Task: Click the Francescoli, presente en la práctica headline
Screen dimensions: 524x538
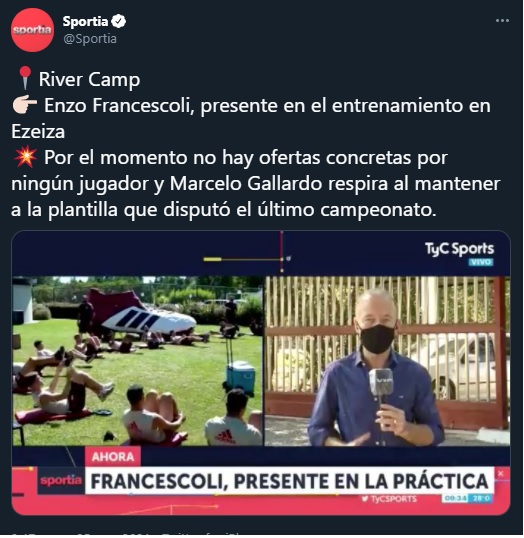Action: (x=289, y=481)
